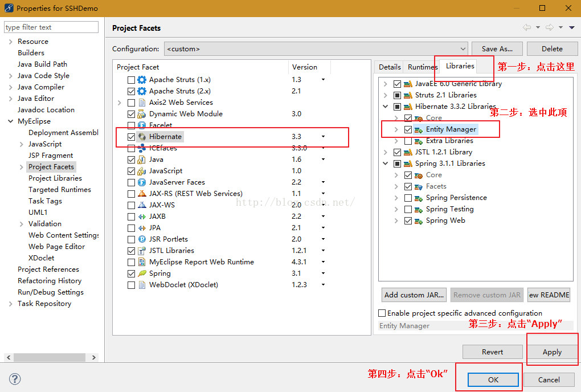Expand the Java Build Path... Resource tree node
This screenshot has height=392, width=581.
[x=11, y=42]
